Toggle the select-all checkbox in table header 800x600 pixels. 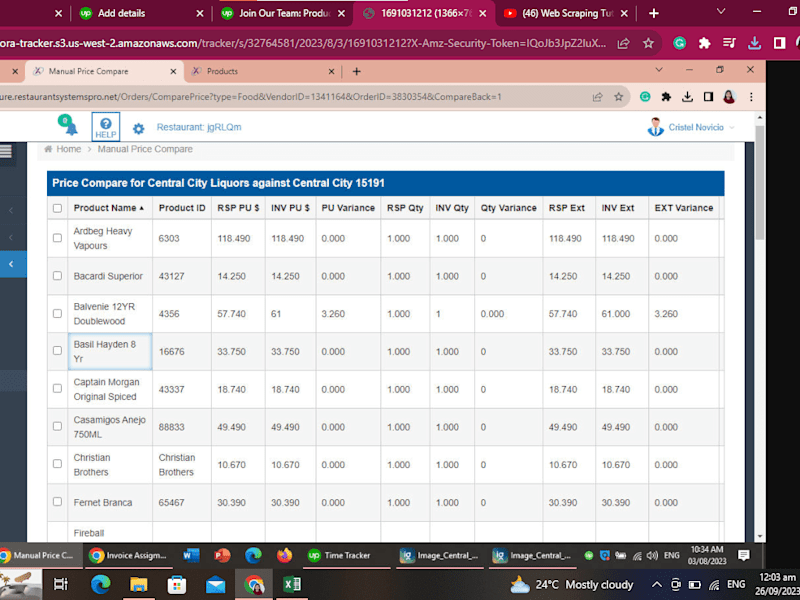[x=57, y=208]
